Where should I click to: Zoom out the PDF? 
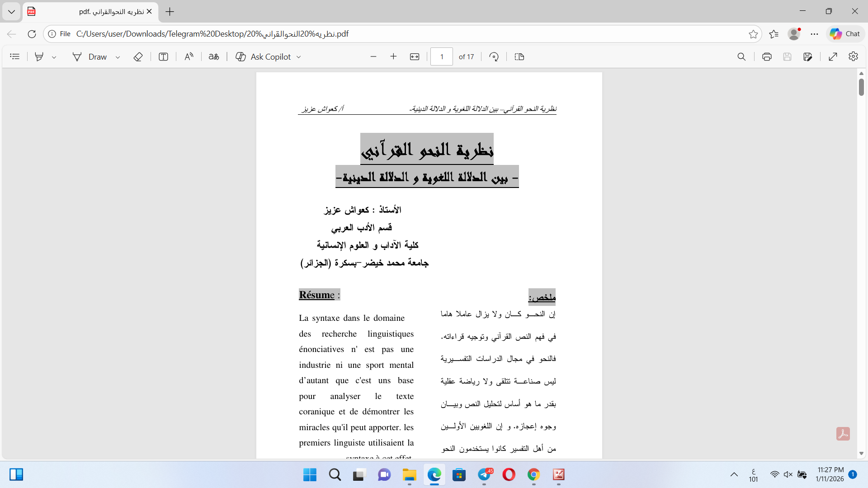(373, 56)
